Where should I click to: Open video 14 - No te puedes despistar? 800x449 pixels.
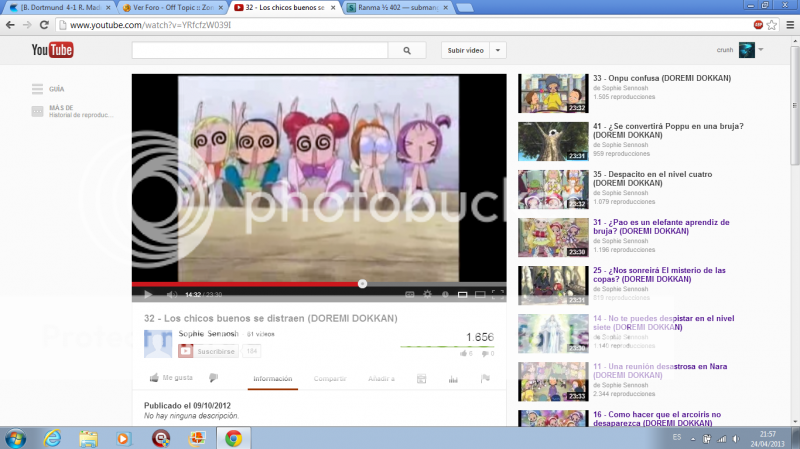click(x=663, y=322)
